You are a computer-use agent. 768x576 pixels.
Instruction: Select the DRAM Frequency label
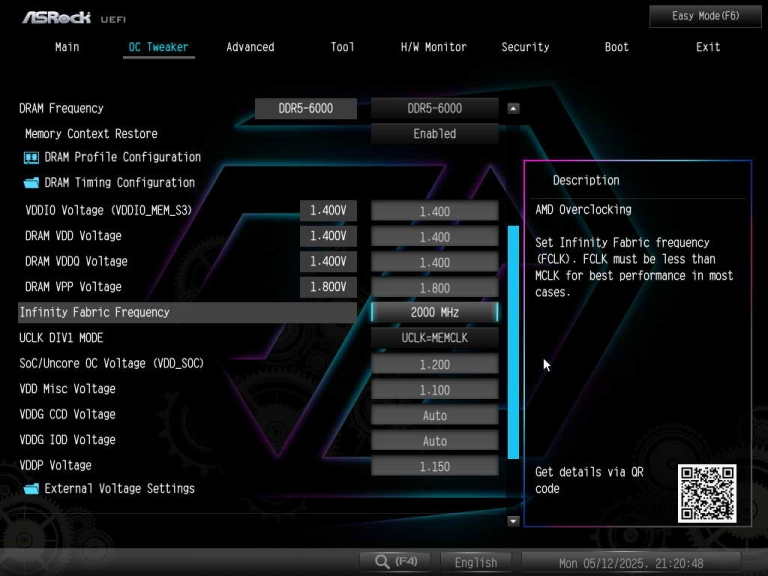pos(61,108)
